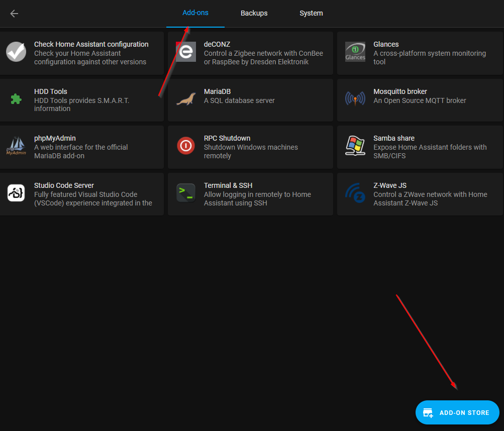Click 'Expose Home Assistant folders with SMB/CIFS' text

[430, 151]
